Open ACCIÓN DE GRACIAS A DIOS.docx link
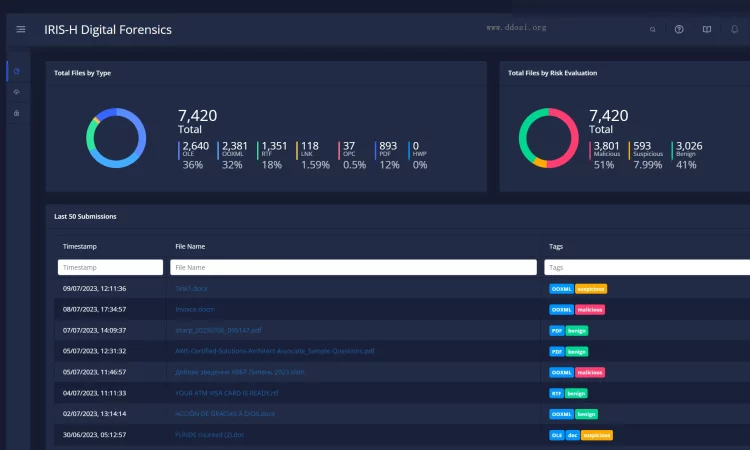This screenshot has height=450, width=750. [225, 414]
